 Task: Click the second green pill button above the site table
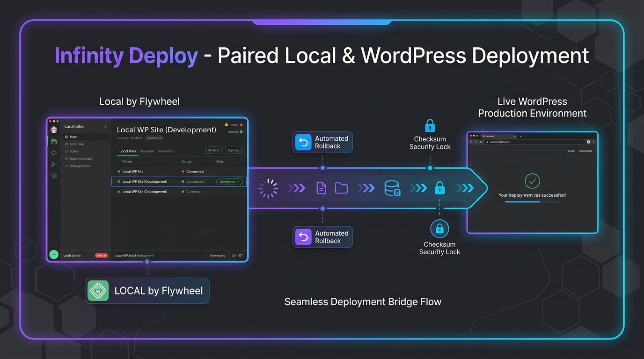pyautogui.click(x=234, y=151)
